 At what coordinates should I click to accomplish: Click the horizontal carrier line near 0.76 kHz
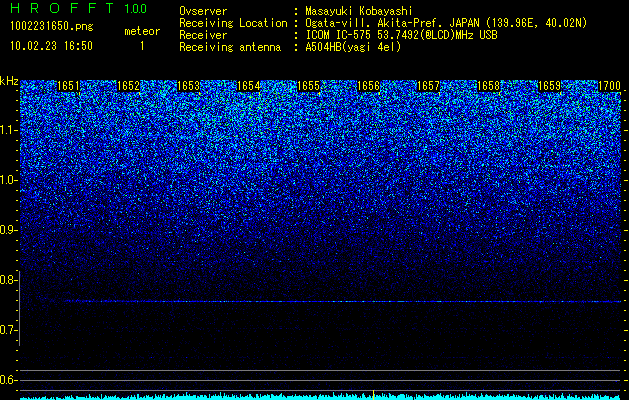343,301
